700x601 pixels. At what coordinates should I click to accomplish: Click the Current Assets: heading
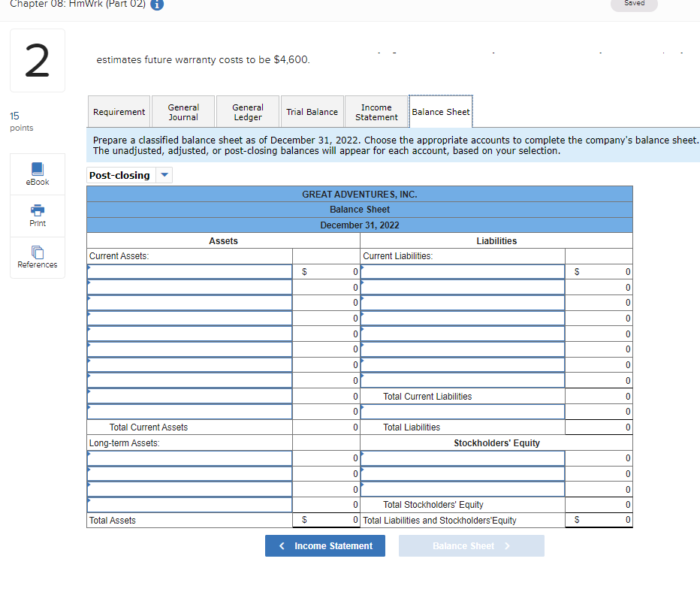click(119, 256)
